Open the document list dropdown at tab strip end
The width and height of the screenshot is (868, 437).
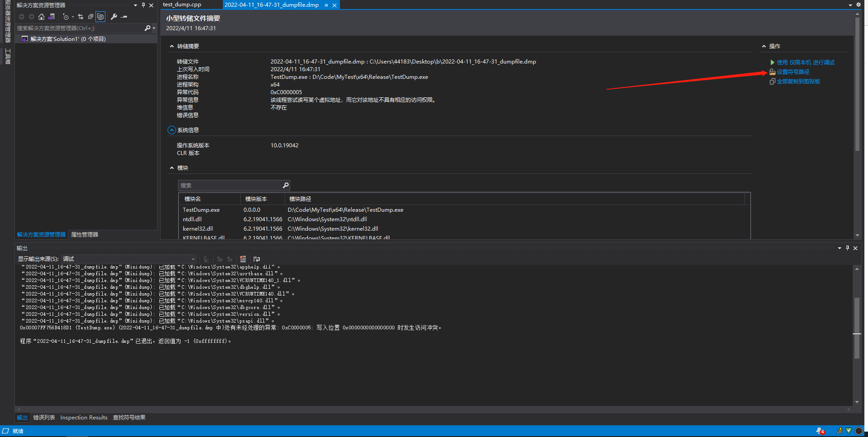[850, 5]
